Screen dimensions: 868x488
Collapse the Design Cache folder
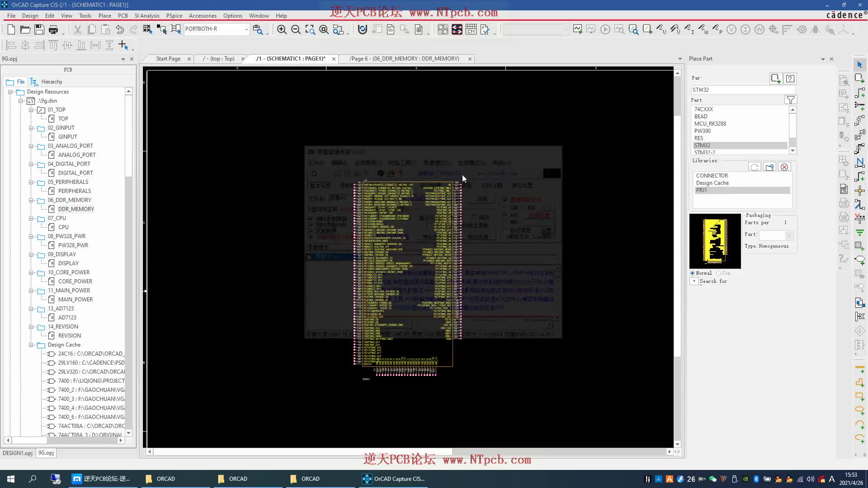(x=31, y=345)
